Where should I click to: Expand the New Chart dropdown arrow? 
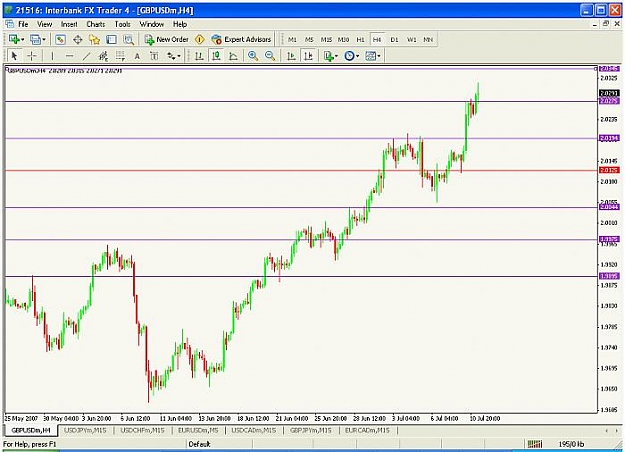pos(22,39)
